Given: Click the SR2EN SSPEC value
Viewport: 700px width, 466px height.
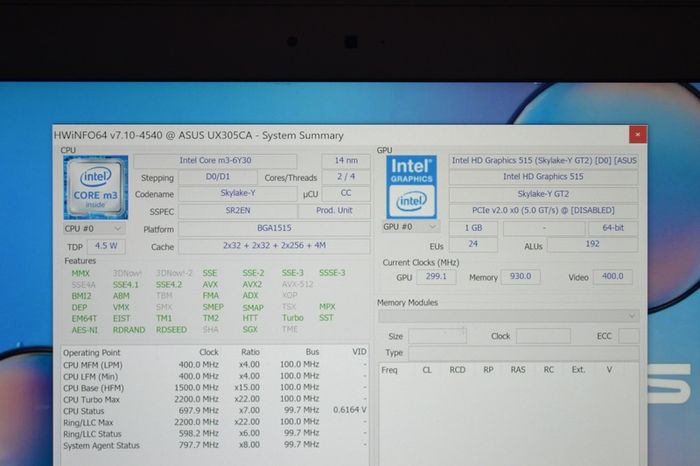Looking at the screenshot, I should (238, 210).
